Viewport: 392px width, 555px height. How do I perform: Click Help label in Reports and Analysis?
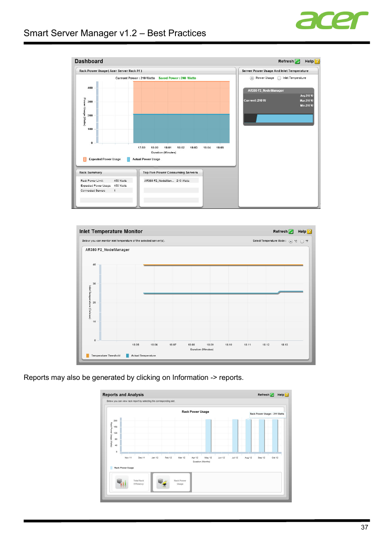coord(281,395)
